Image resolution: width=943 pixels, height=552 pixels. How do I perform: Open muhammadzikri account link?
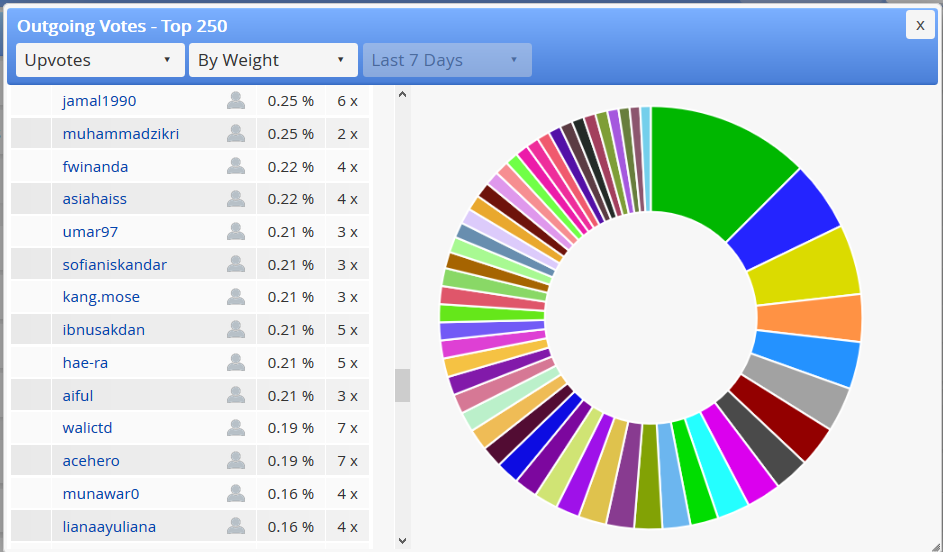pyautogui.click(x=121, y=133)
